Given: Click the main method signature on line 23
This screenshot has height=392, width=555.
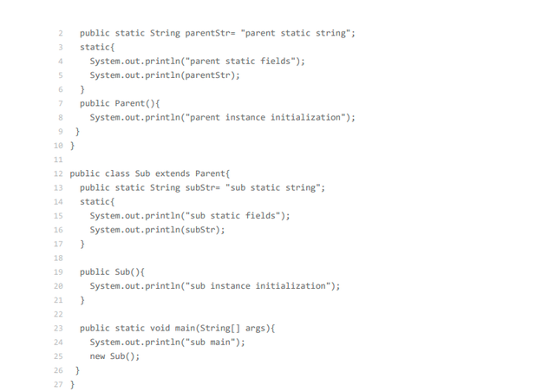Looking at the screenshot, I should coord(177,328).
